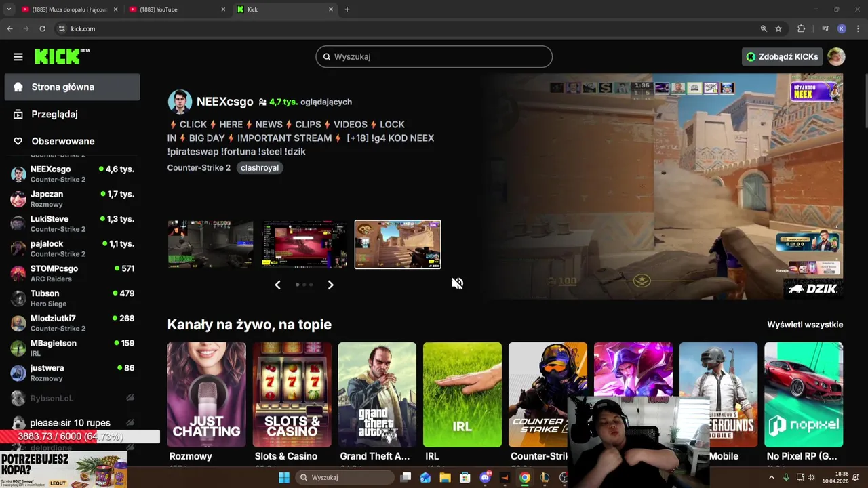Open File Explorer from the taskbar

(445, 477)
